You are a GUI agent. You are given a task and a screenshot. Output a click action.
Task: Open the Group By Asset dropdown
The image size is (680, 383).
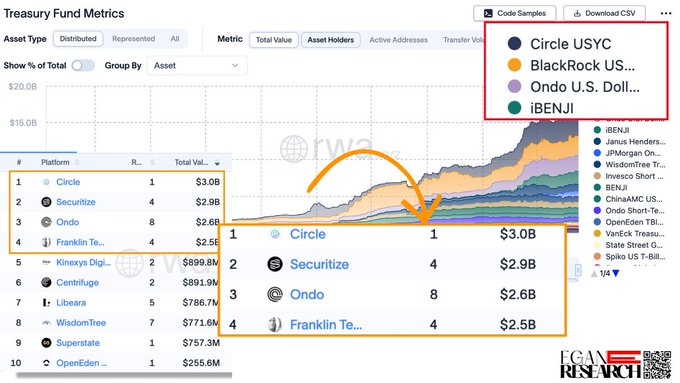197,65
